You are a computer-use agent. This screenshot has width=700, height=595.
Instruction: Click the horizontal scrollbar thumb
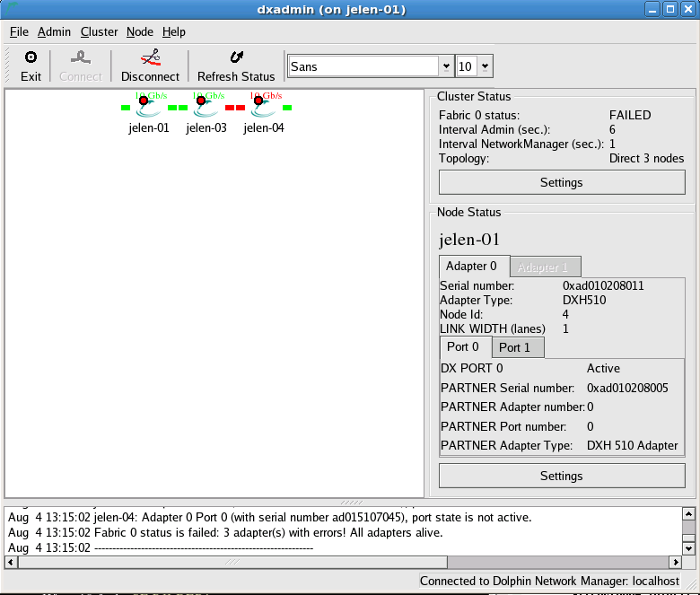click(x=232, y=563)
